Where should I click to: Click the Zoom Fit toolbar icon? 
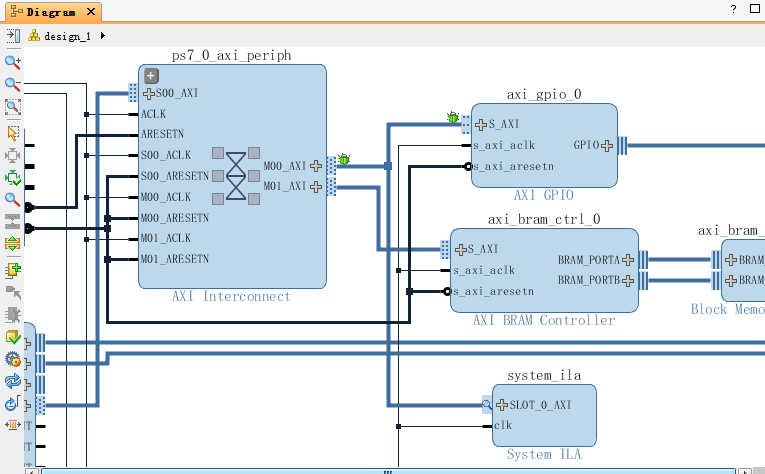coord(13,107)
